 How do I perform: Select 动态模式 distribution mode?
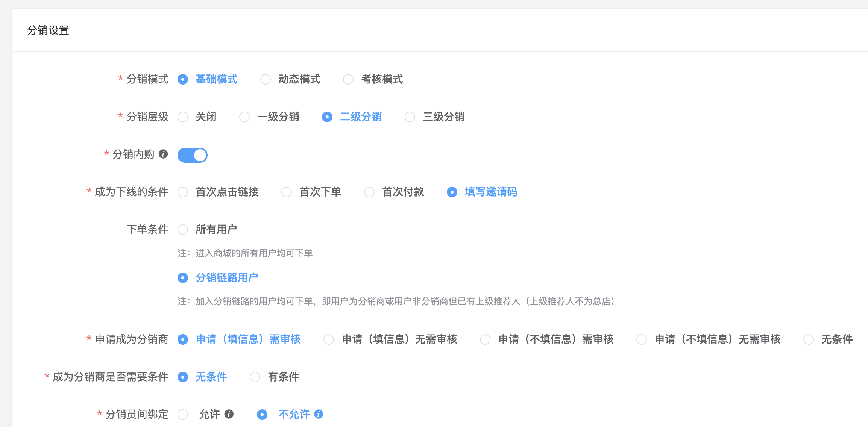(x=266, y=79)
